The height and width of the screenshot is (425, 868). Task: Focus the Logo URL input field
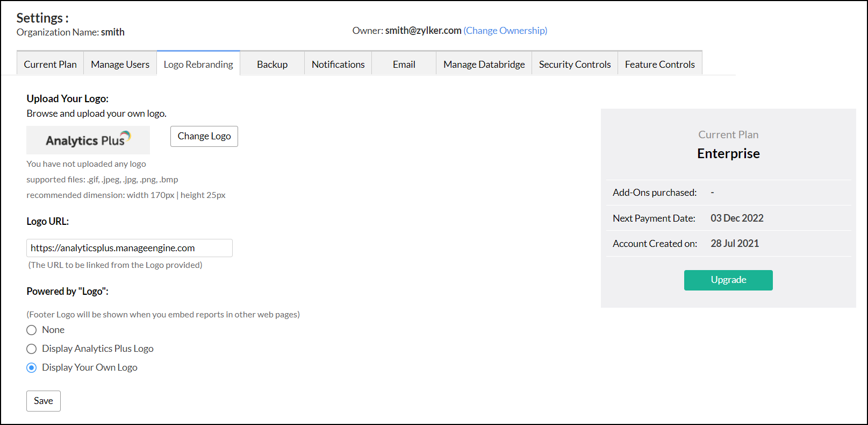tap(130, 248)
